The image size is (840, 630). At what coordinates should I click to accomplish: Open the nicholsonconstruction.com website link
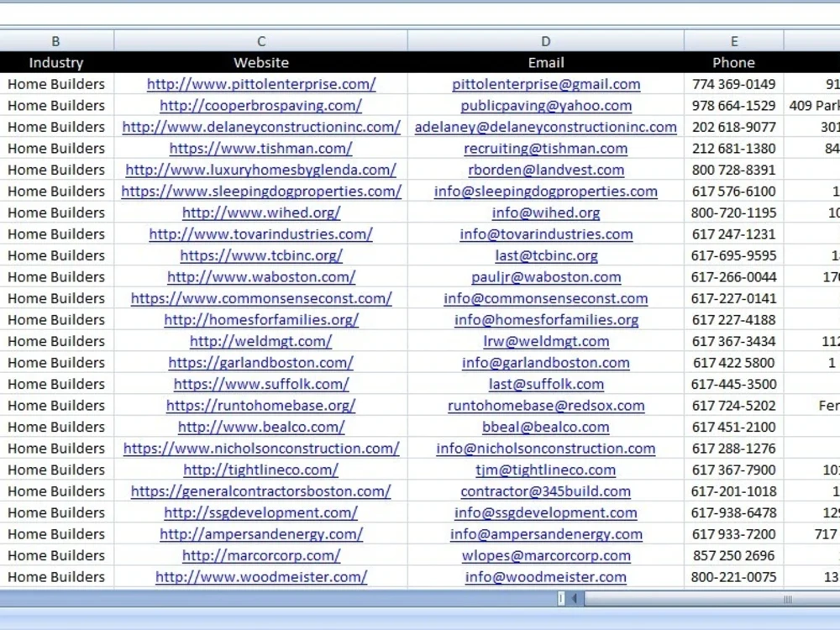(x=261, y=449)
